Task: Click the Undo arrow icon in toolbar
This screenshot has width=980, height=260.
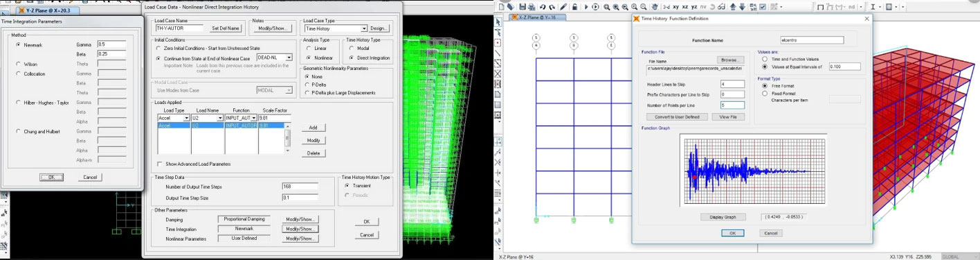Action: 543,6
